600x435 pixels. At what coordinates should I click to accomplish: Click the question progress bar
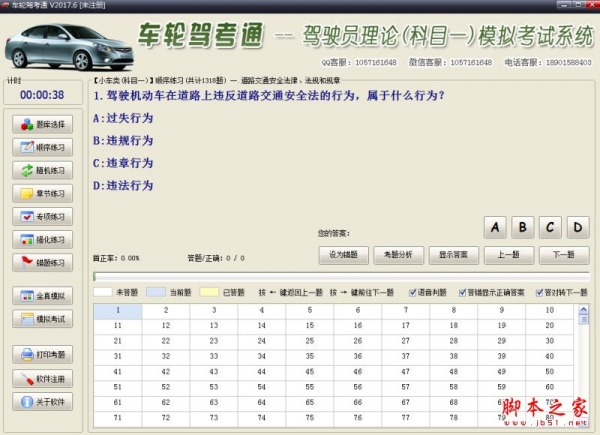pyautogui.click(x=341, y=276)
